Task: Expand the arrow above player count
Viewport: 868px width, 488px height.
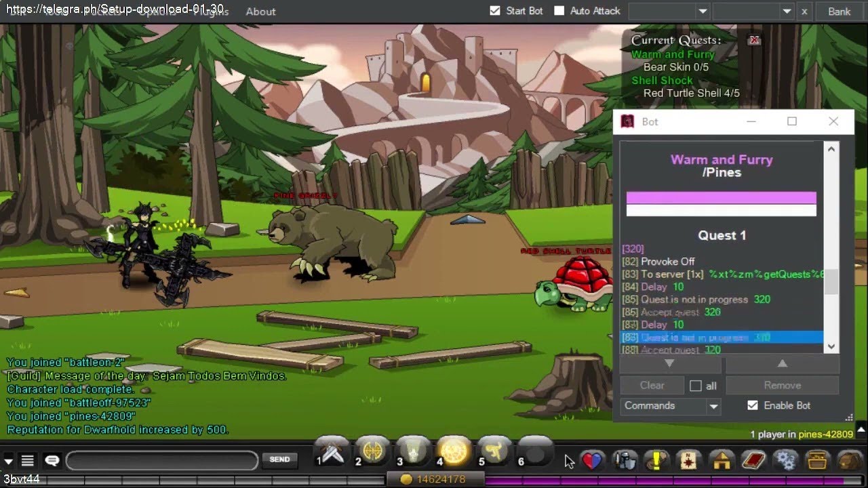Action: 861,429
